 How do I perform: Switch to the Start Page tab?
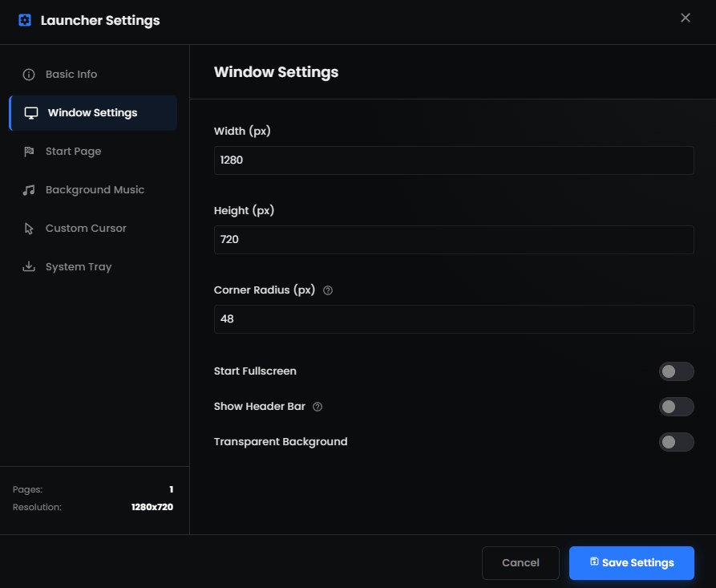73,152
